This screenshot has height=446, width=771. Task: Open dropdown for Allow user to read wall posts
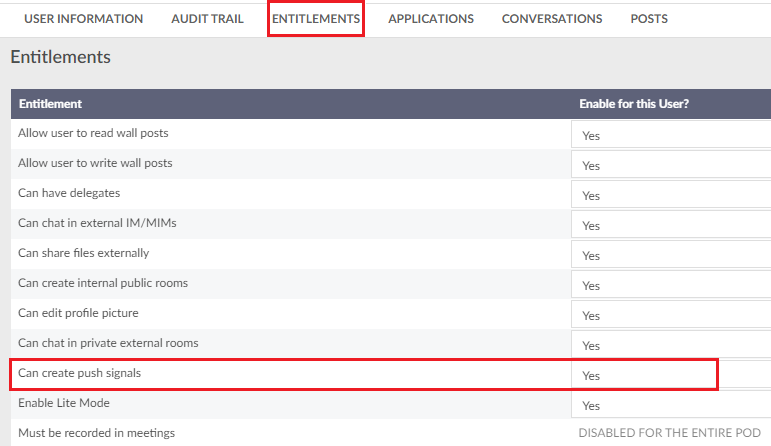671,134
